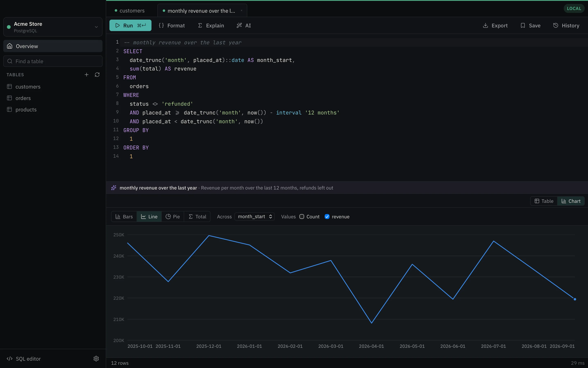Add a new table with plus icon
Image resolution: width=588 pixels, height=368 pixels.
(87, 75)
